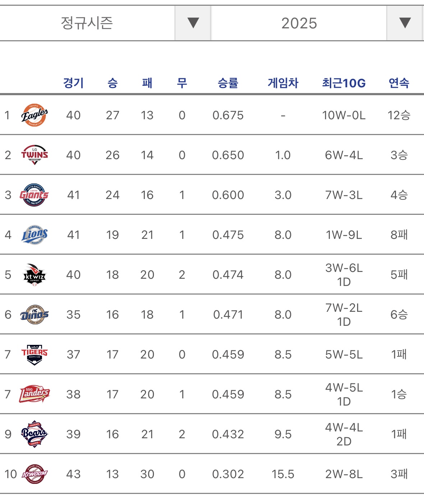Click the 최근10G column header

coord(344,83)
